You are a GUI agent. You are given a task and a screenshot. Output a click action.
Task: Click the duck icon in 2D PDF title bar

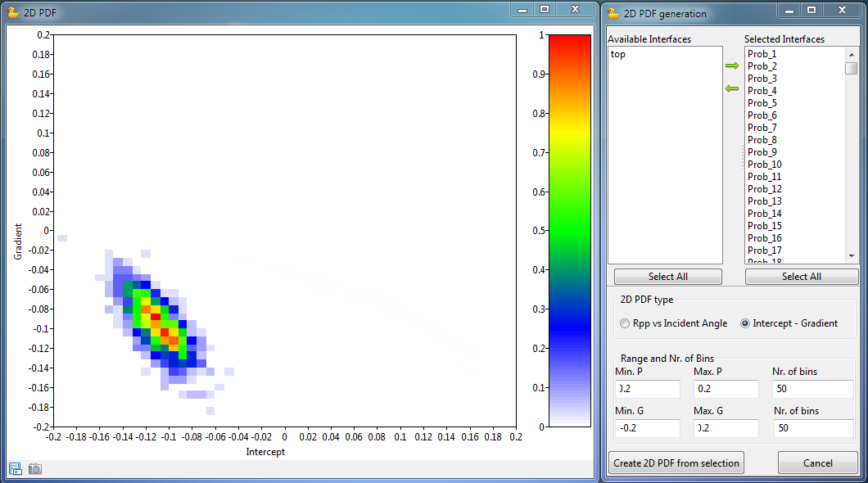[13, 12]
